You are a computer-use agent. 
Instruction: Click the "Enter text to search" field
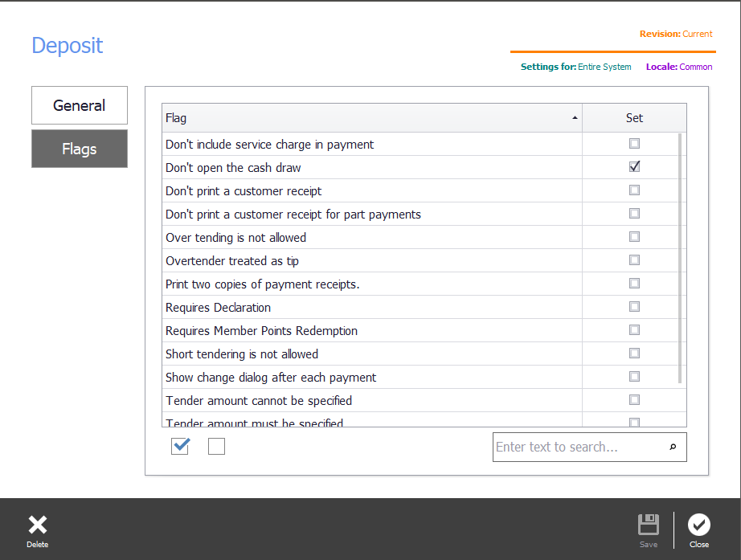[579, 448]
